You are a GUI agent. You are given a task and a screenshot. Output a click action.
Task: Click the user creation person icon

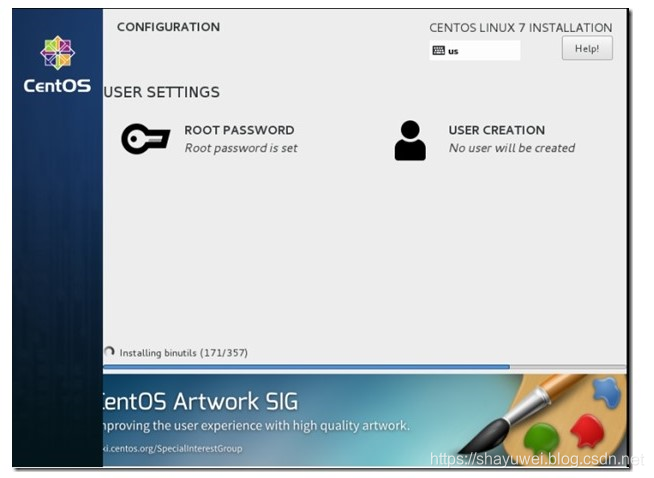(410, 140)
